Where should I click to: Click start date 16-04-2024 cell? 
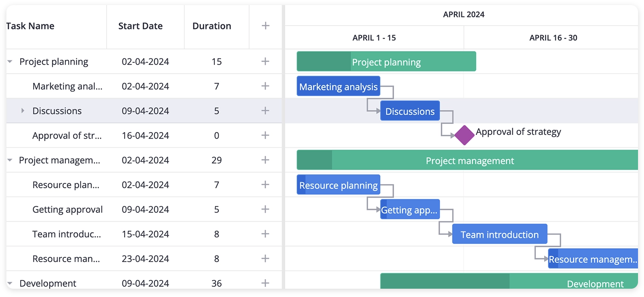[145, 135]
